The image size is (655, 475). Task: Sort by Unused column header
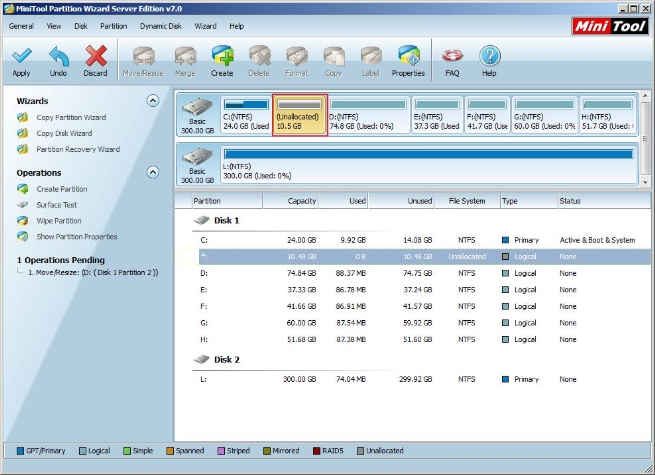tap(401, 201)
